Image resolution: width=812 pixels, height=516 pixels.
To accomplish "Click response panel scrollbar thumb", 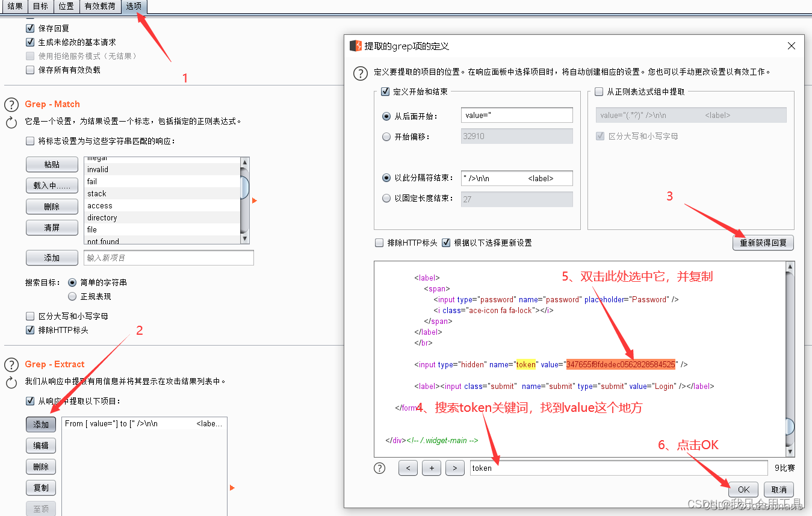I will [790, 426].
